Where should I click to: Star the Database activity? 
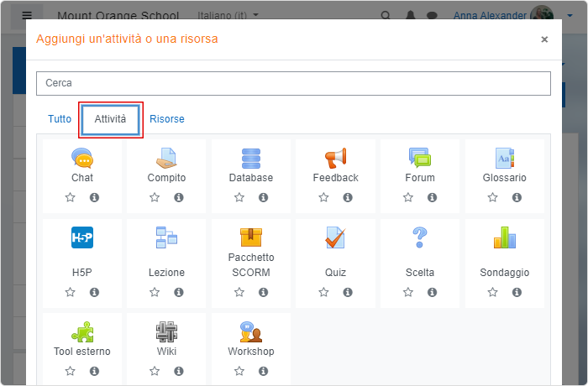pos(239,197)
